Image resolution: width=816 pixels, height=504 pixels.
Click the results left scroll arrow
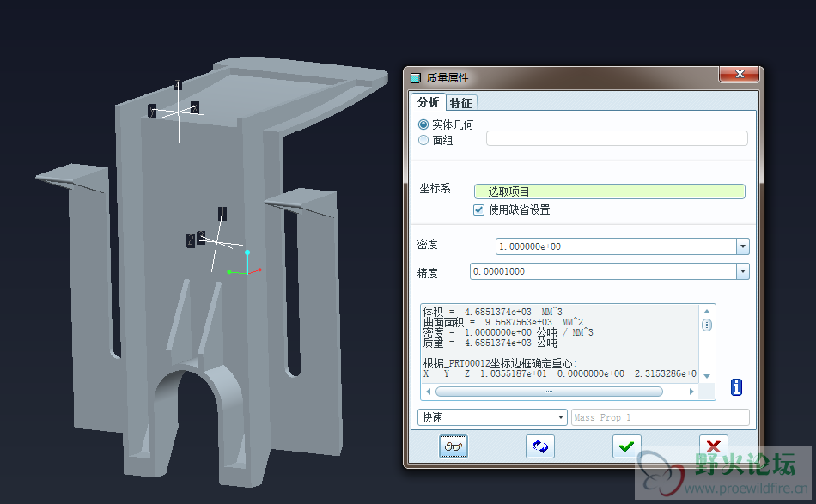tap(429, 392)
